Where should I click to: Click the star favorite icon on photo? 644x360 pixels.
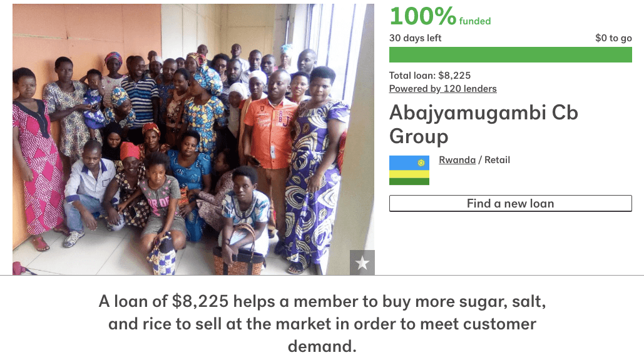362,262
